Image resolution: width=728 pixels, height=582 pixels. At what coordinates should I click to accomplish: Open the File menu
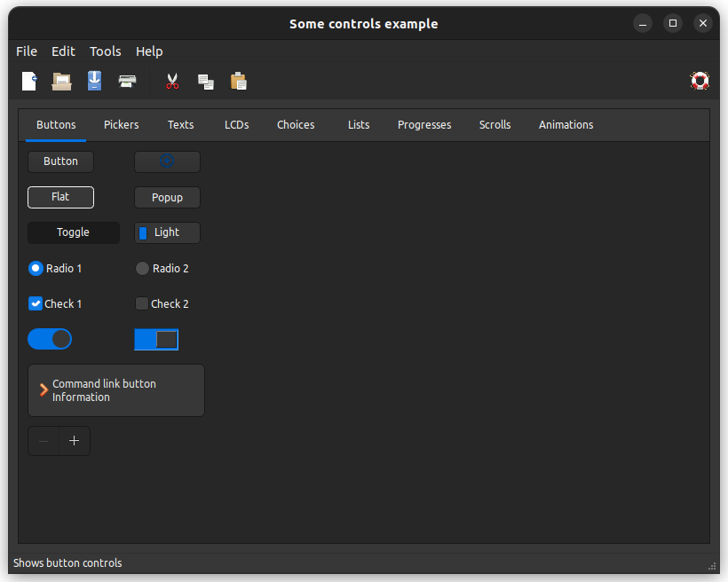[27, 51]
